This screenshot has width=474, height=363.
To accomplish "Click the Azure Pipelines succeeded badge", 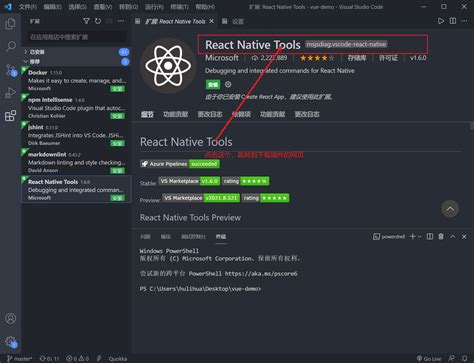I will point(180,164).
